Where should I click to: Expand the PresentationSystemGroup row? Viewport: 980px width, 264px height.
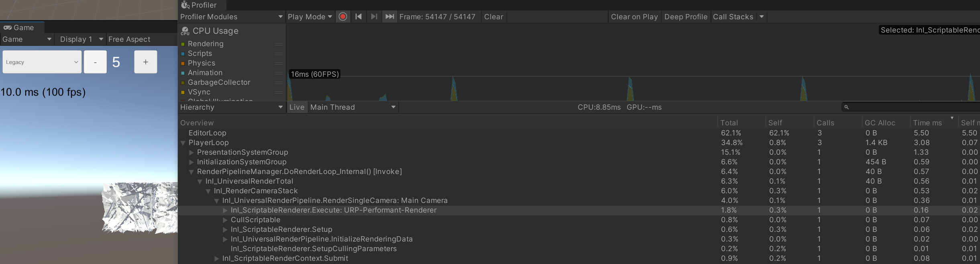click(192, 153)
